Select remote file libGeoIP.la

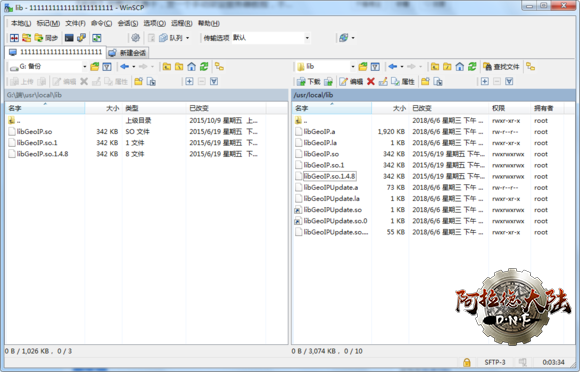click(x=320, y=143)
